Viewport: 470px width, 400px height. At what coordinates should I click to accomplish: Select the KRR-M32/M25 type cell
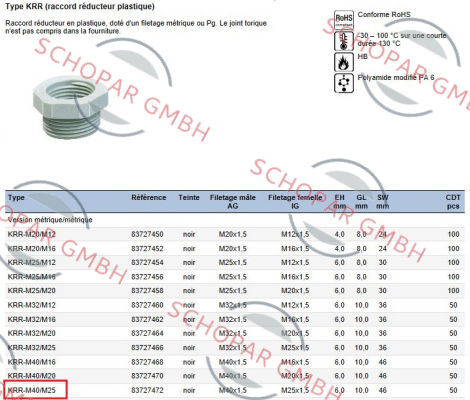[x=32, y=348]
